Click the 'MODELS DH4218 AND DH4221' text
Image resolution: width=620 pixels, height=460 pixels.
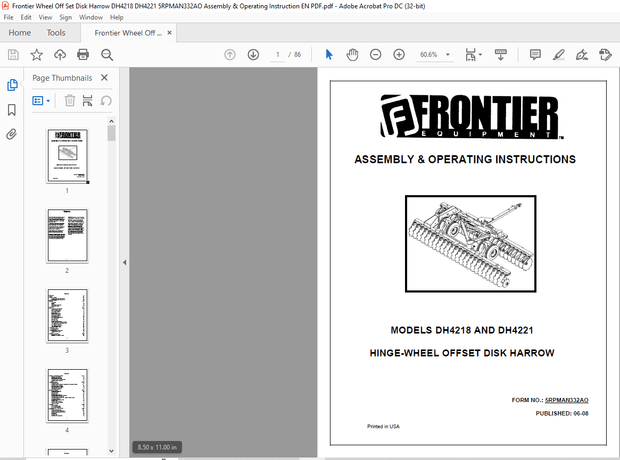coord(461,330)
